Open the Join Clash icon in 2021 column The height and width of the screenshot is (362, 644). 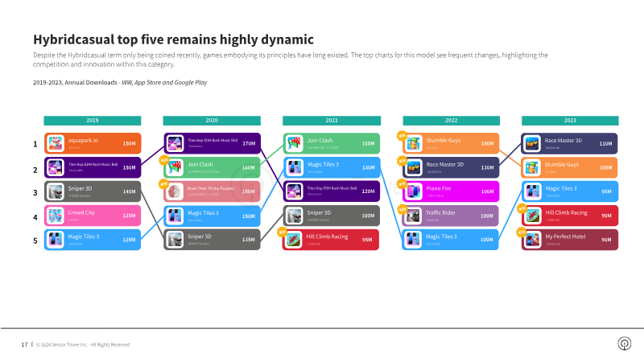coord(295,144)
